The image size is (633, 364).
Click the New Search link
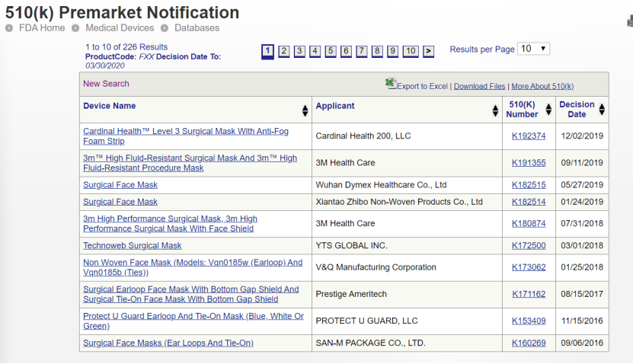106,84
